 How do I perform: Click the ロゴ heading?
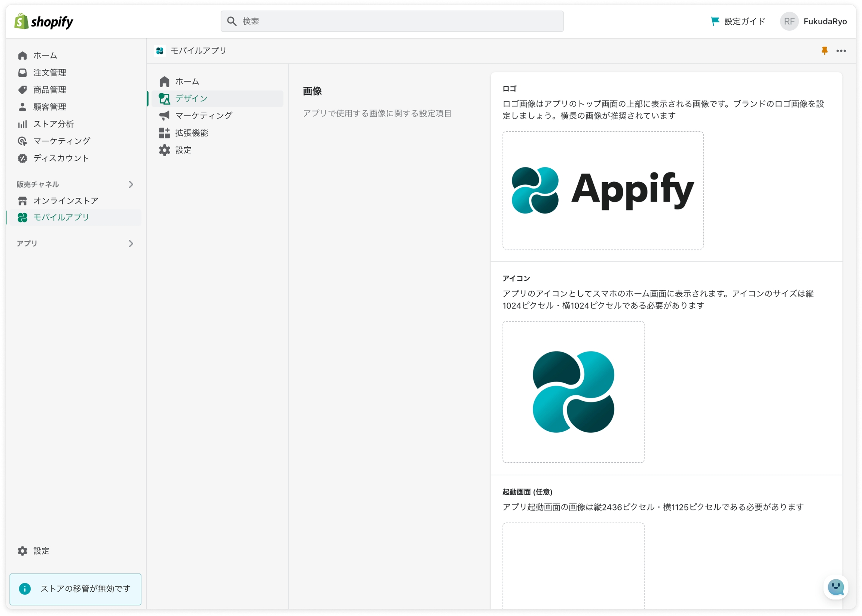coord(510,88)
